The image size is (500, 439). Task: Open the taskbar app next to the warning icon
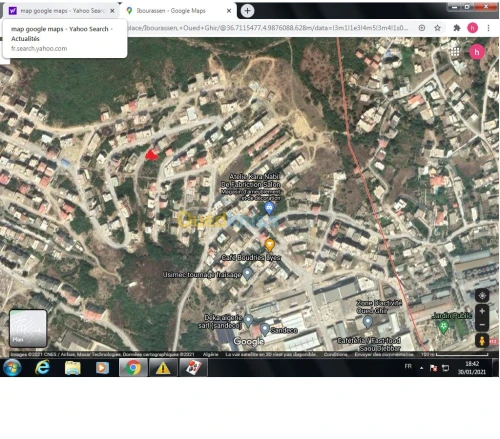pos(193,368)
